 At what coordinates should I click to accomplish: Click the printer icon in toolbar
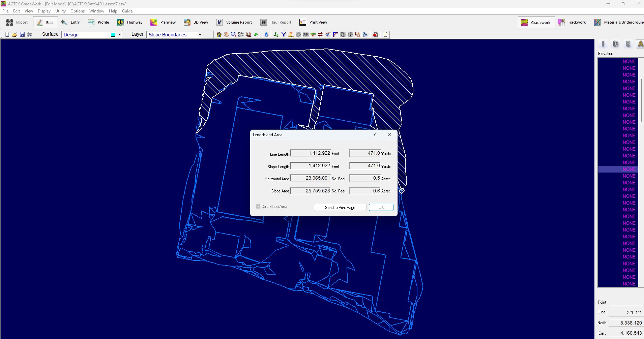click(29, 34)
